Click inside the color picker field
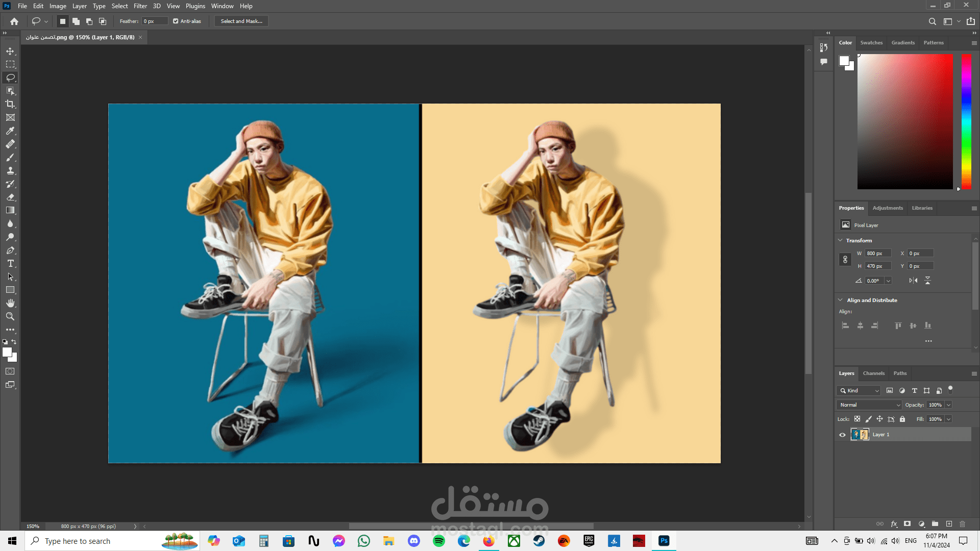This screenshot has width=980, height=551. point(905,121)
